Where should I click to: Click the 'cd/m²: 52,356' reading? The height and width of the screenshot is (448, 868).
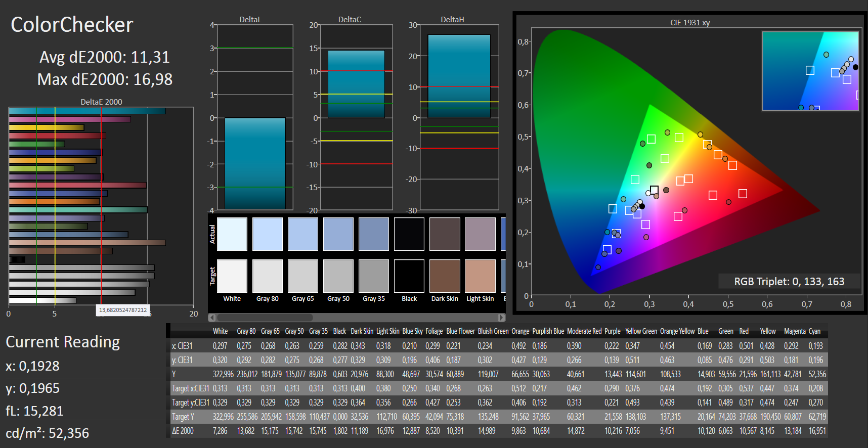(47, 433)
